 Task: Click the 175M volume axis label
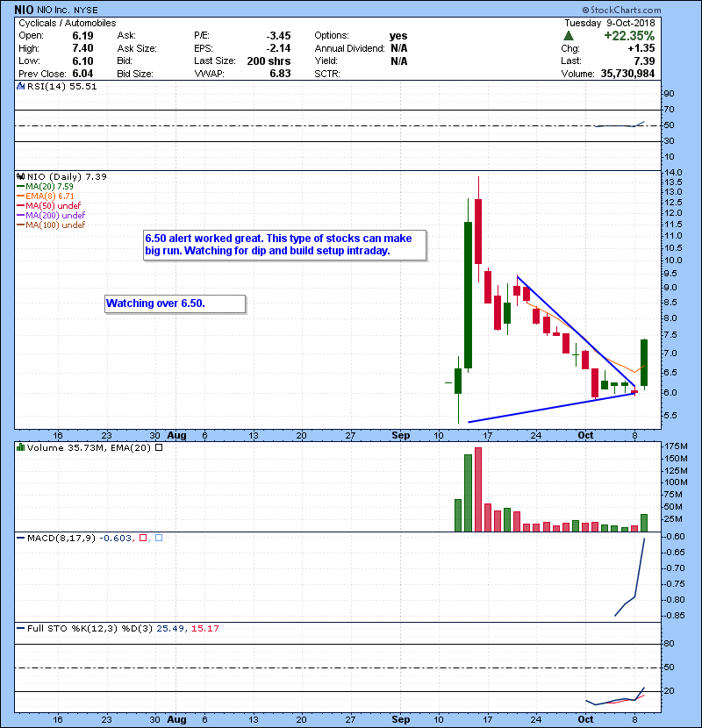(676, 446)
